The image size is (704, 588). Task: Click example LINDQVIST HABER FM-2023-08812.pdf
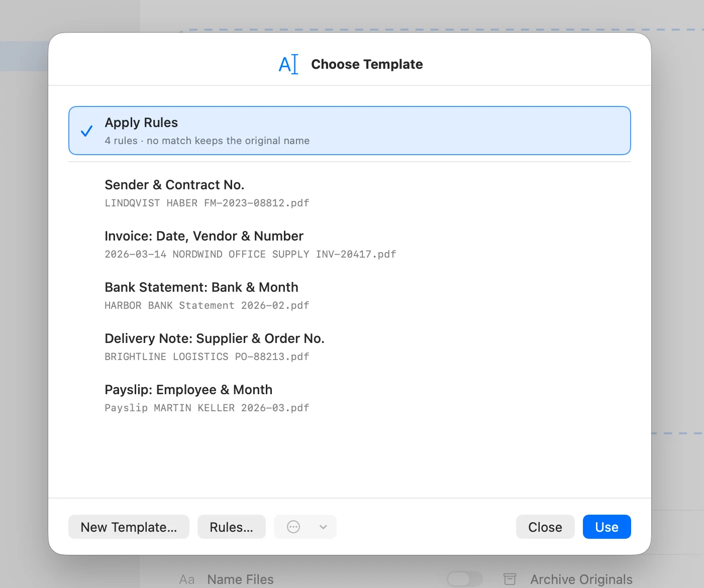click(x=207, y=203)
